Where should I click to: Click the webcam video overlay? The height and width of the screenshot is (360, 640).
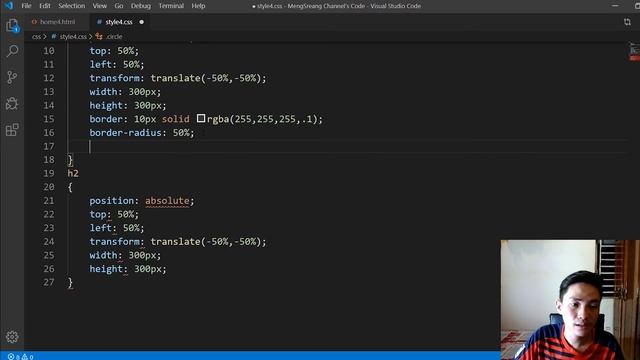pyautogui.click(x=570, y=300)
